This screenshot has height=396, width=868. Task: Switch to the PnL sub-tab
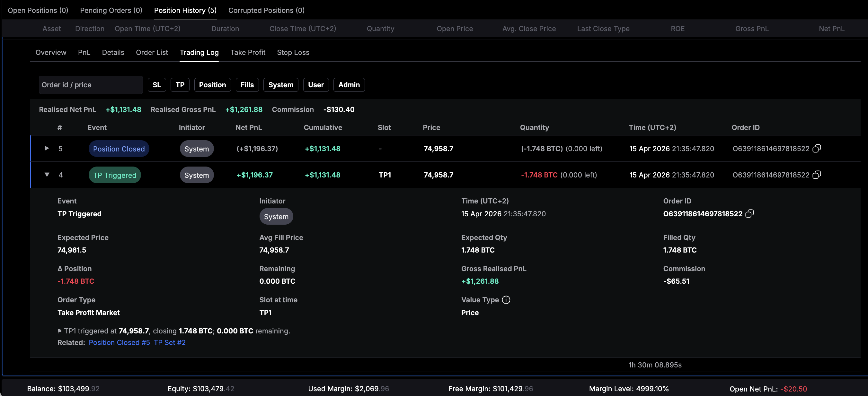(x=84, y=53)
